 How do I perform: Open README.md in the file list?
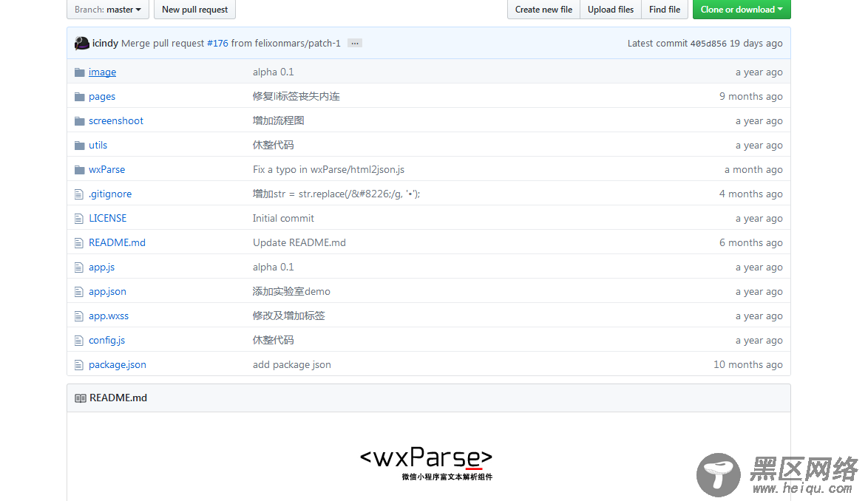pos(117,242)
